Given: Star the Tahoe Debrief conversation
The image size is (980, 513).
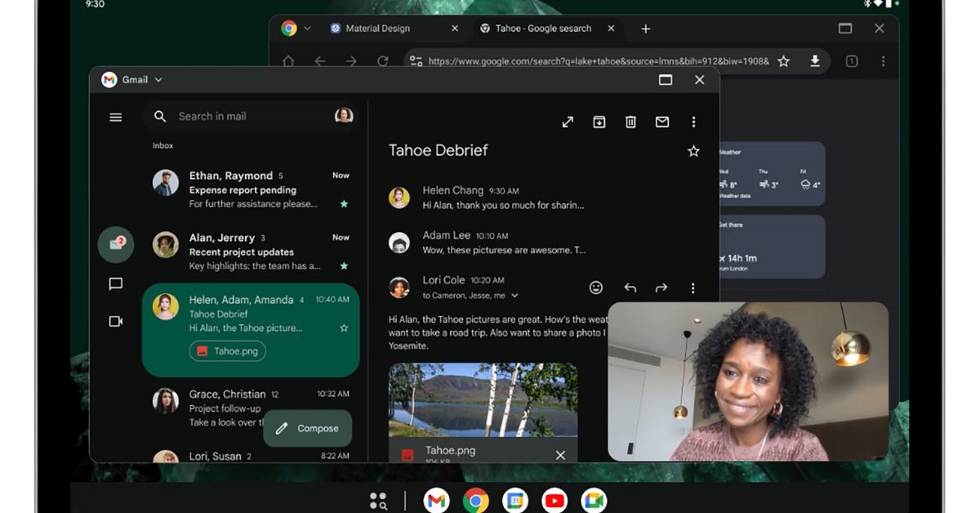Looking at the screenshot, I should click(693, 151).
